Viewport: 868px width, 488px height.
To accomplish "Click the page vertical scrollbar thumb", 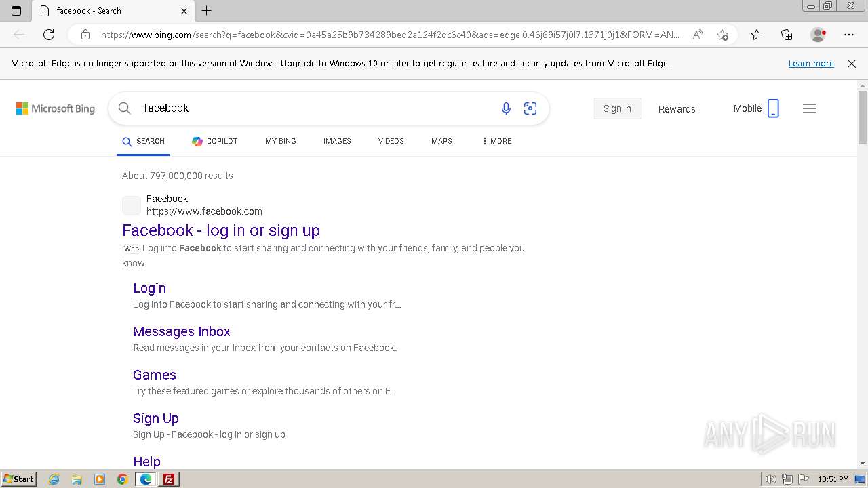I will click(863, 117).
